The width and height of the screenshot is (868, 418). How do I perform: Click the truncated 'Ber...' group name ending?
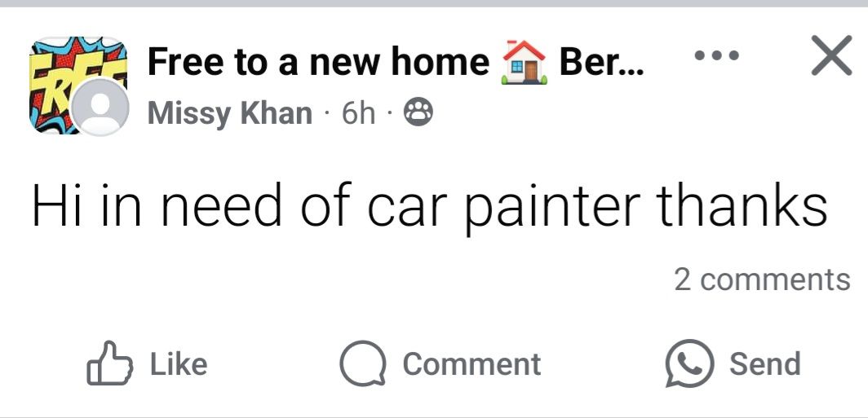point(601,63)
